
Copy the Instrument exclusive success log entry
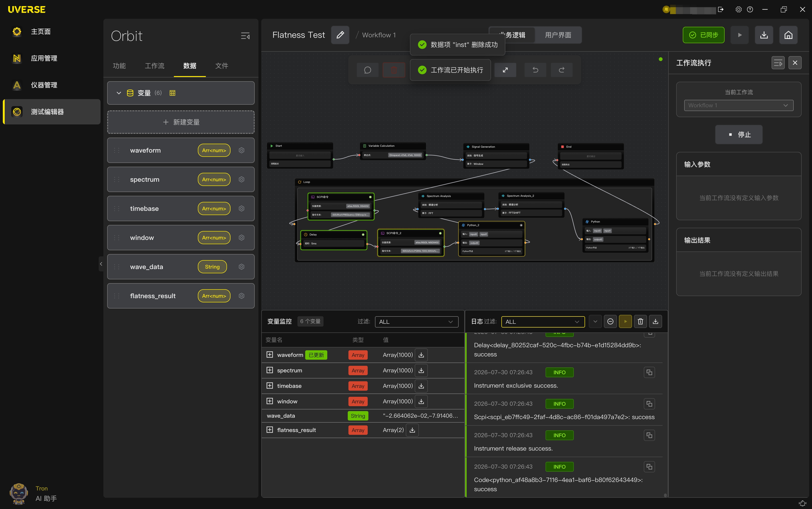649,373
